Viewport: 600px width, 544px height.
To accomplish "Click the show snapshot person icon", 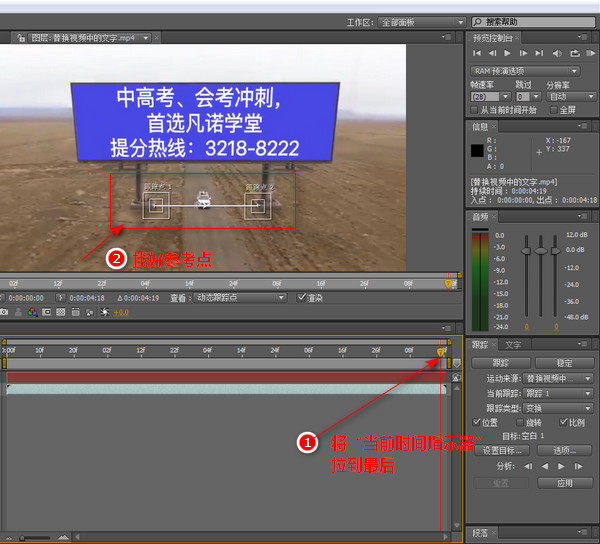I will (x=18, y=312).
